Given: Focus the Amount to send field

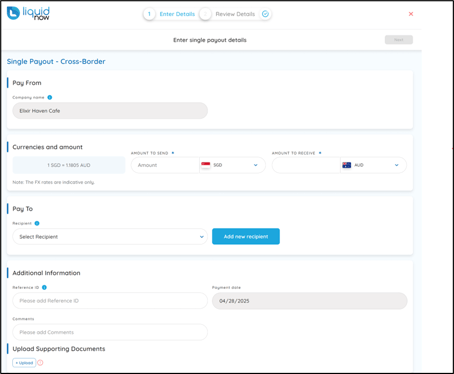Looking at the screenshot, I should (165, 165).
